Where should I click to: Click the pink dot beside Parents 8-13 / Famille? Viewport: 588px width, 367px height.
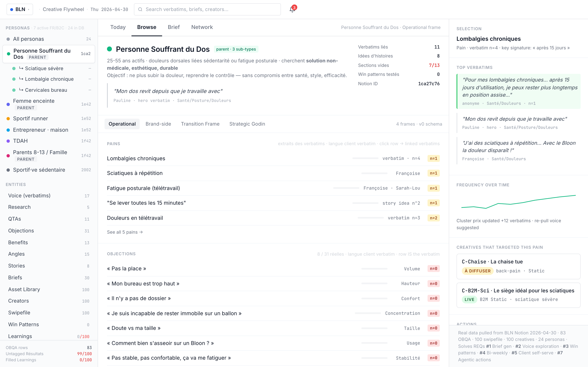click(8, 156)
